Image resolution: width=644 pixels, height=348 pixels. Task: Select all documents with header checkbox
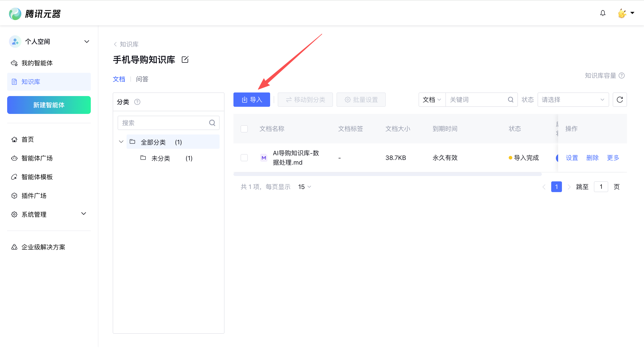point(244,129)
